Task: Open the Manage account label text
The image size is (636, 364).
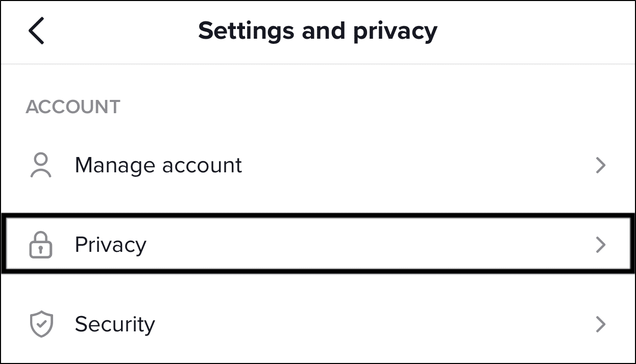Action: pyautogui.click(x=158, y=165)
